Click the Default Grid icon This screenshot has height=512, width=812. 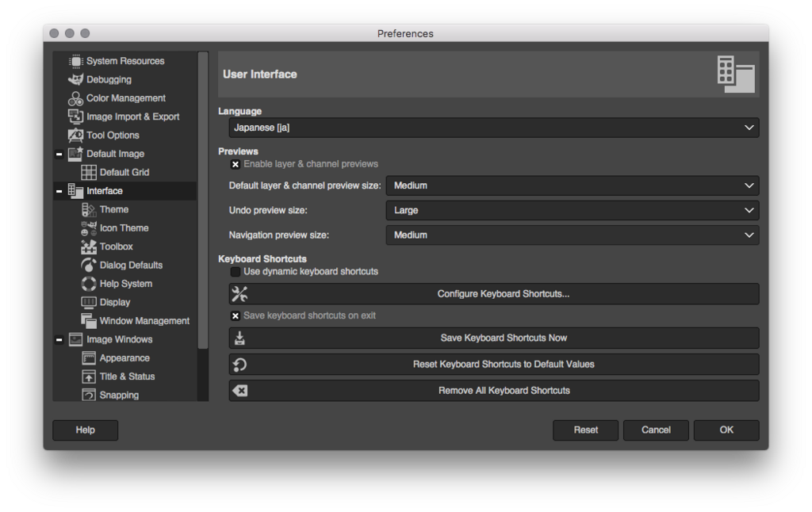point(89,173)
